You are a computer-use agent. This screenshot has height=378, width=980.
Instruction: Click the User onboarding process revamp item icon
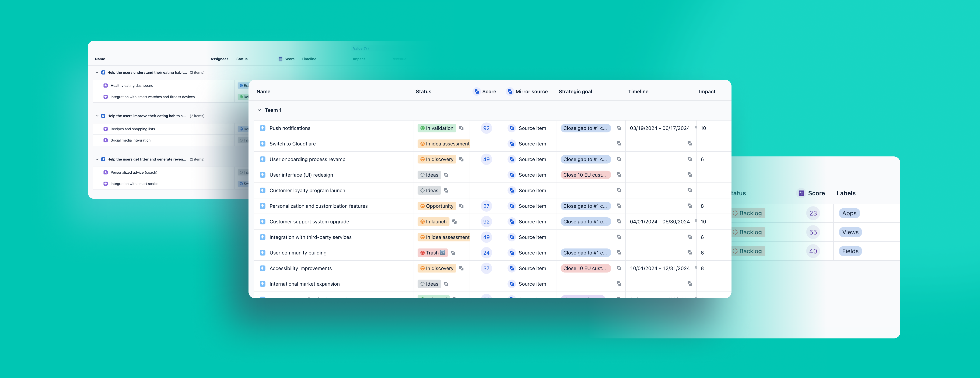coord(262,159)
